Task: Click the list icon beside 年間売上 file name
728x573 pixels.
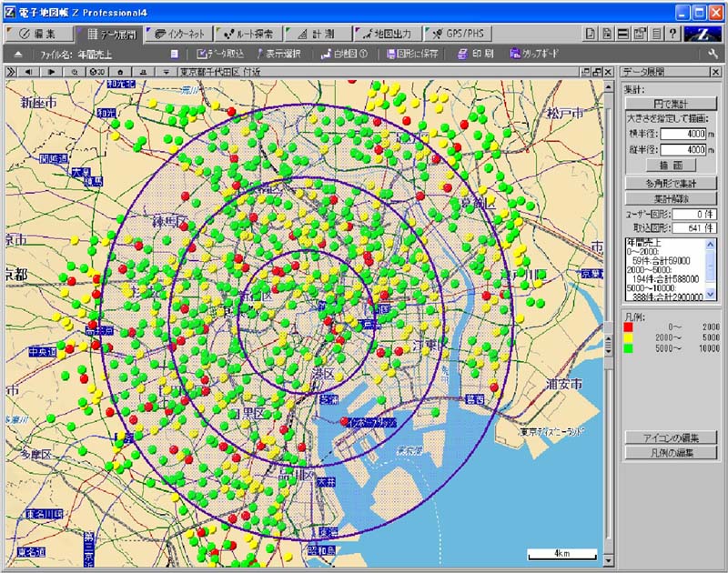Action: 175,55
